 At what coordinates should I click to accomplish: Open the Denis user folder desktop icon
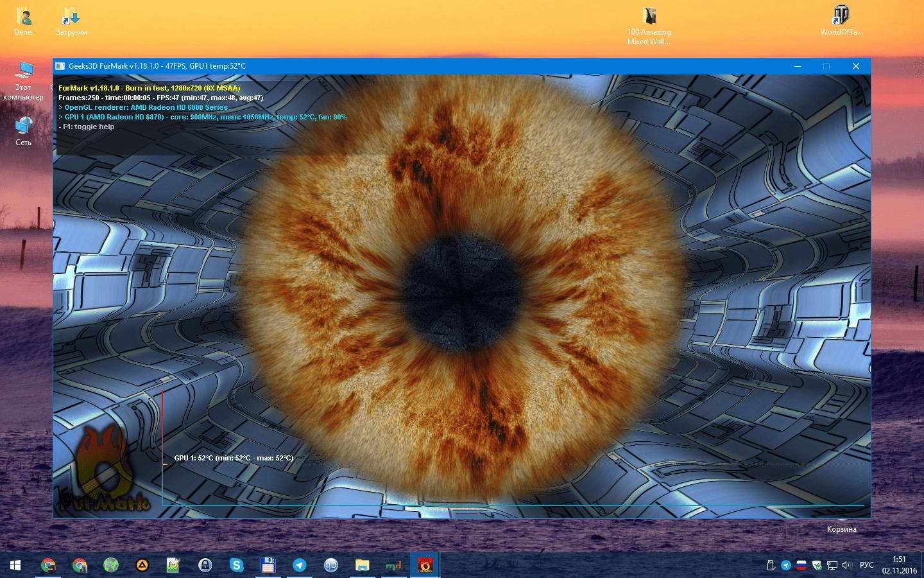[x=24, y=21]
